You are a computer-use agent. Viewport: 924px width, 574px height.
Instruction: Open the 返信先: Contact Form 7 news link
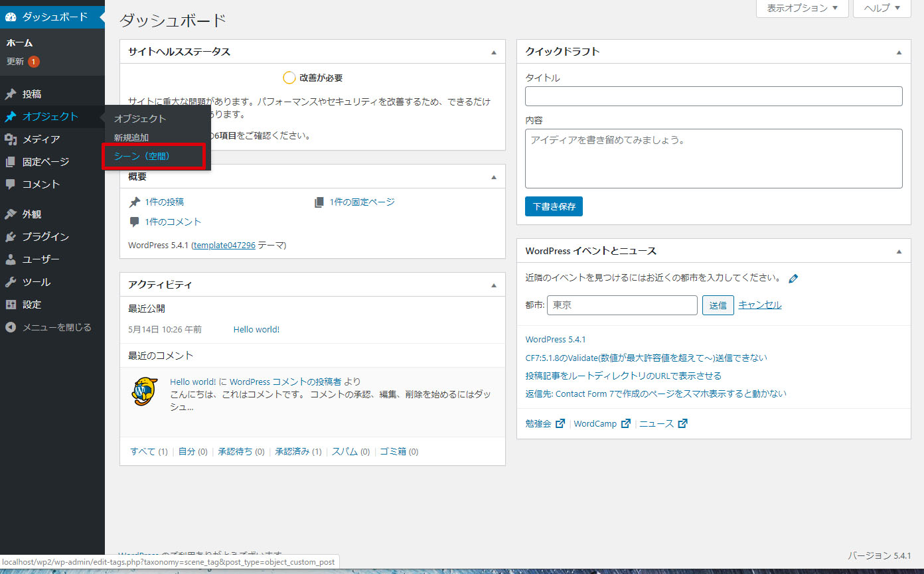click(x=656, y=394)
